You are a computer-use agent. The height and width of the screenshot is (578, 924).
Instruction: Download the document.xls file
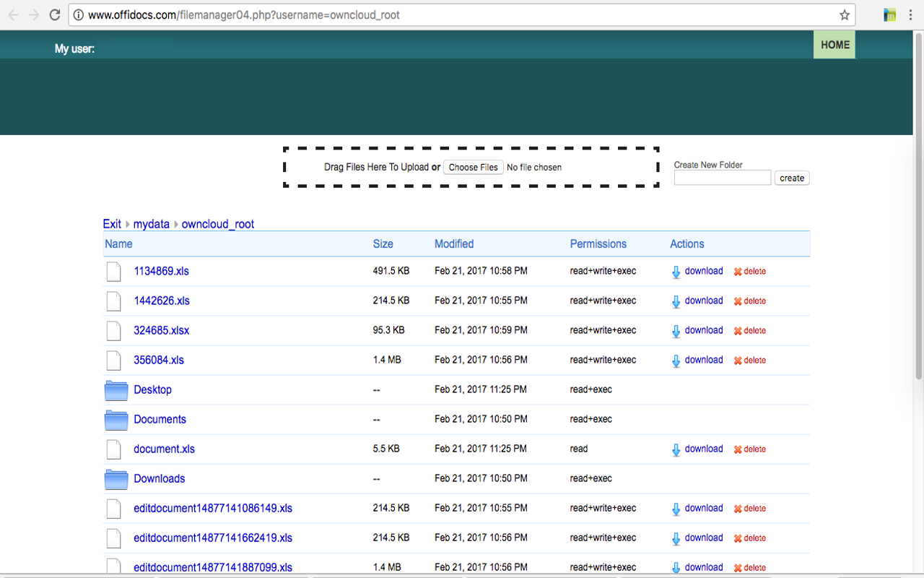(703, 449)
